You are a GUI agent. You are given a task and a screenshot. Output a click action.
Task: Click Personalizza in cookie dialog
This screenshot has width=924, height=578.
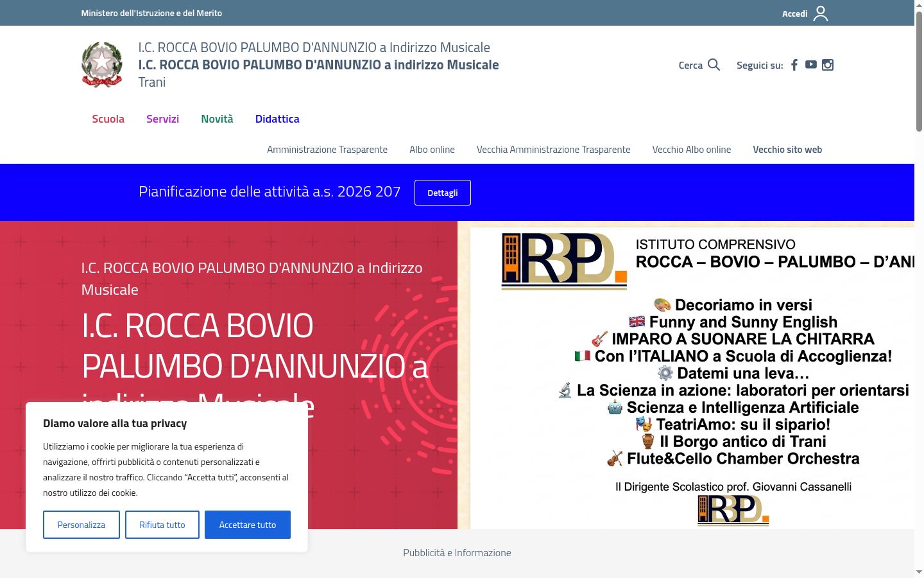point(81,525)
